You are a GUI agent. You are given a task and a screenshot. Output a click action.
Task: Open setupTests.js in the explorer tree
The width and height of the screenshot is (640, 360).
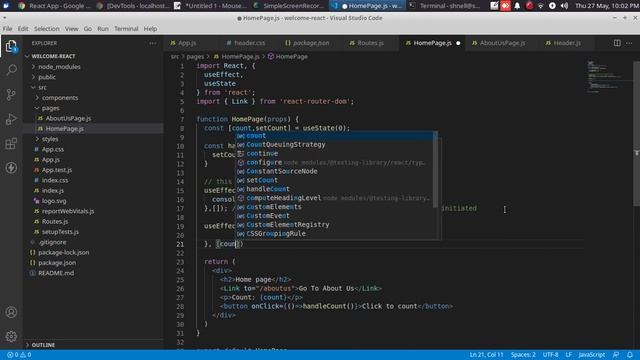60,232
